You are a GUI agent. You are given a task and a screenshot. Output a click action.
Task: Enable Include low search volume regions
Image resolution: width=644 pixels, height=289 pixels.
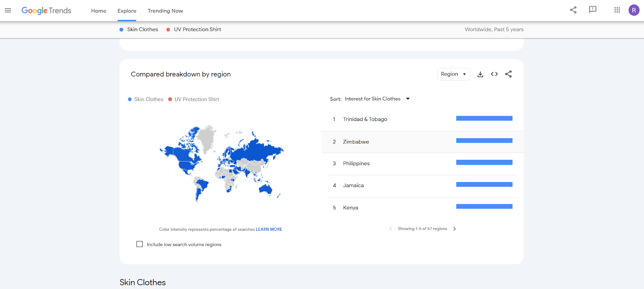[x=140, y=244]
